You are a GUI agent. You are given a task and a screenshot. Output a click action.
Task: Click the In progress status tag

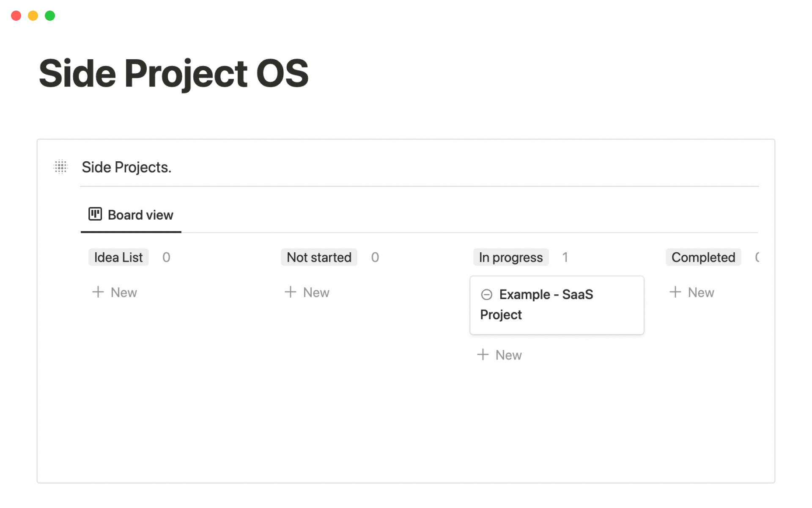(x=510, y=257)
